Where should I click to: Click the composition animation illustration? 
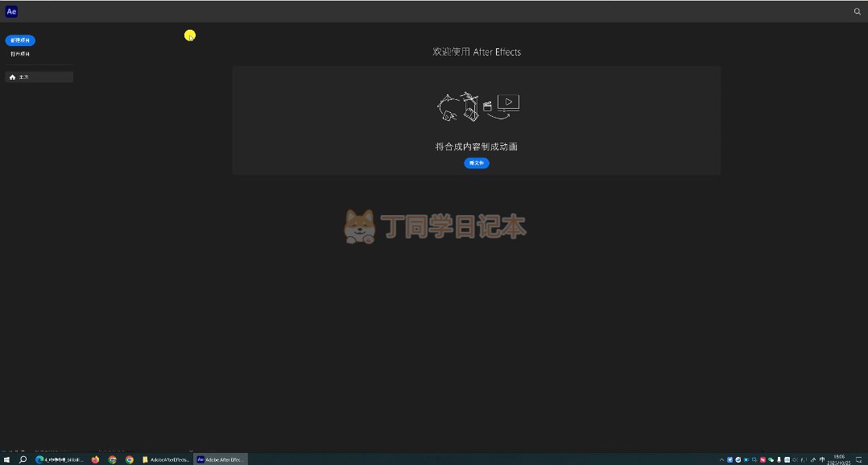477,107
